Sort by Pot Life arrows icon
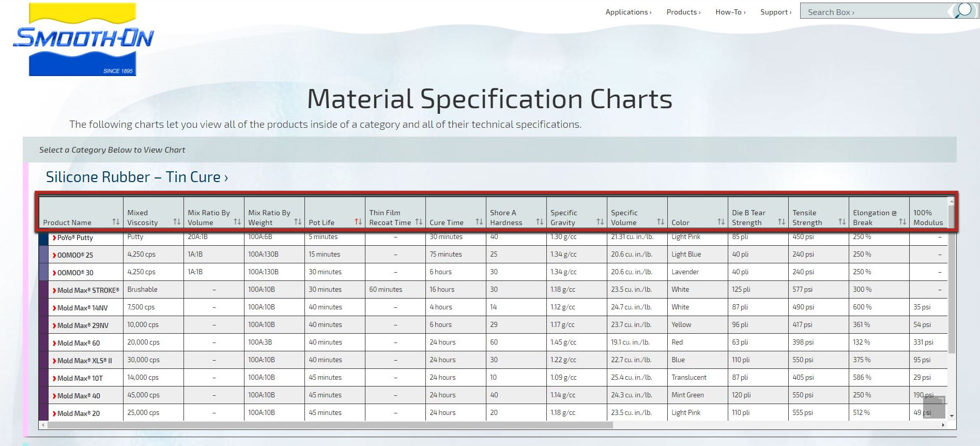This screenshot has width=980, height=446. point(358,221)
